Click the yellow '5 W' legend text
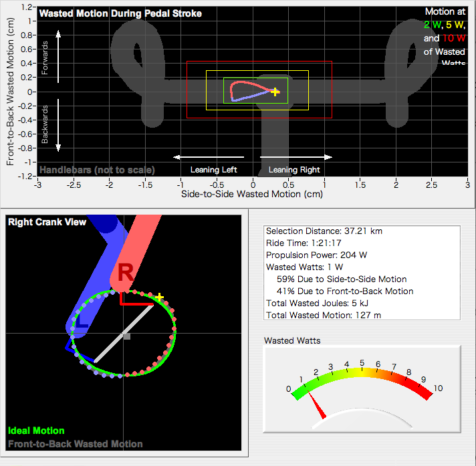The width and height of the screenshot is (476, 466). pyautogui.click(x=455, y=25)
